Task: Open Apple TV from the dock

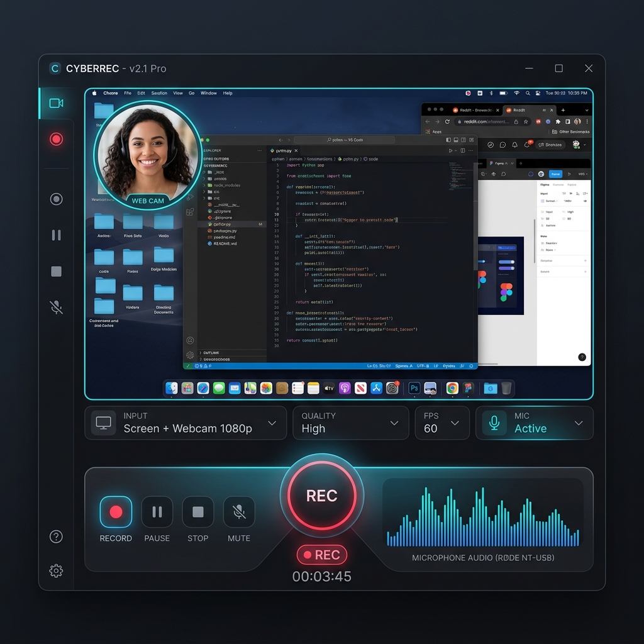Action: tap(329, 388)
